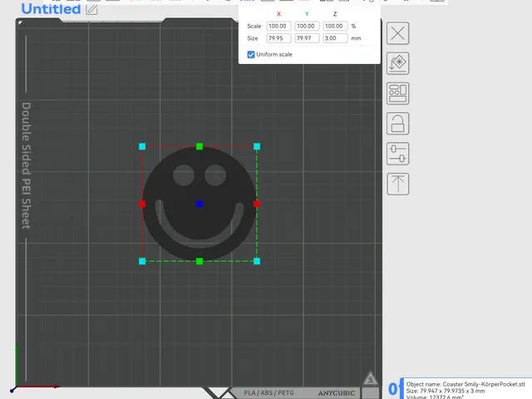Click the top-right cyan corner scale handle
This screenshot has height=399, width=532.
click(x=257, y=146)
